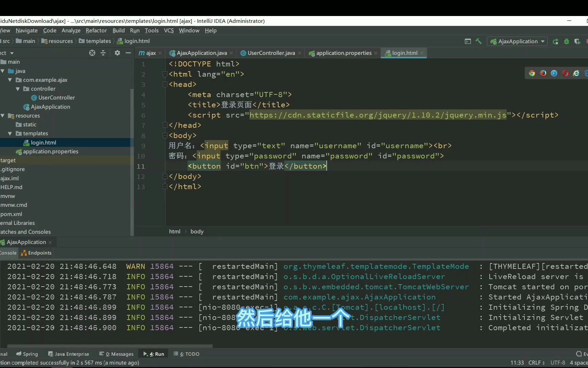Open login.html in Chrome via the browser icon
Screen dimensions: 588x368
532,73
